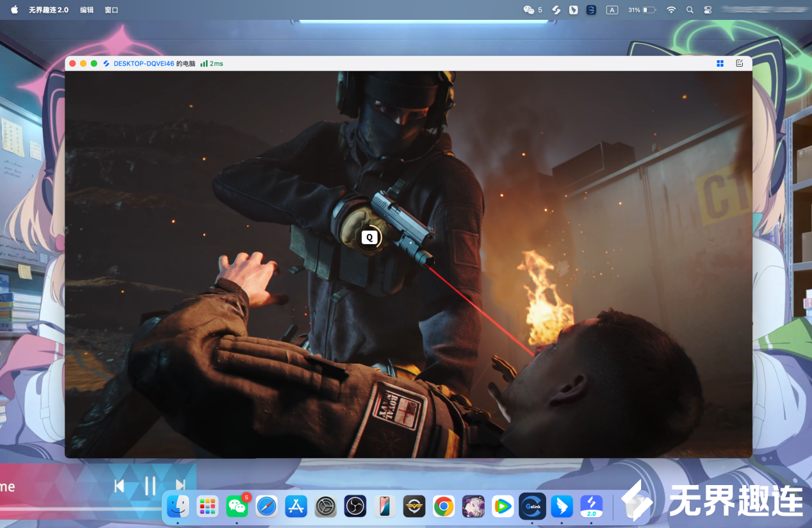Screen dimensions: 812x528
Task: Click the DESKTOP-DQVEI46 remote computer name
Action: click(x=144, y=63)
